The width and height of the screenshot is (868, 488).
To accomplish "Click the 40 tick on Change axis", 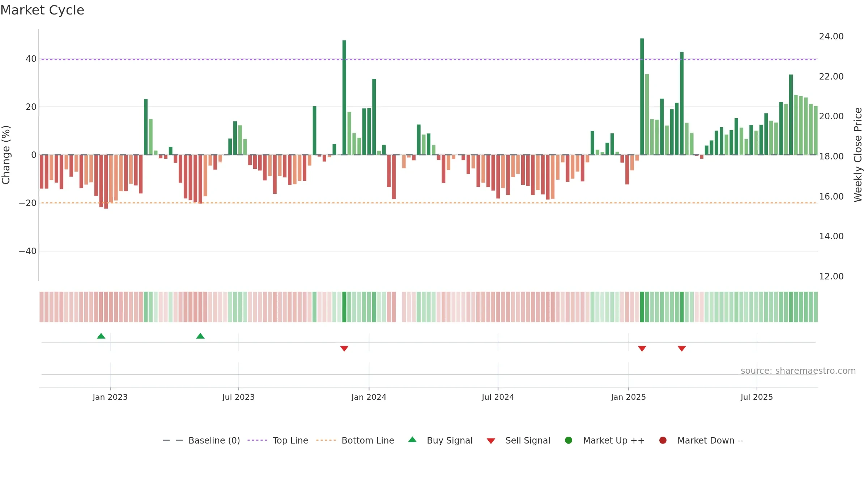I will (31, 59).
